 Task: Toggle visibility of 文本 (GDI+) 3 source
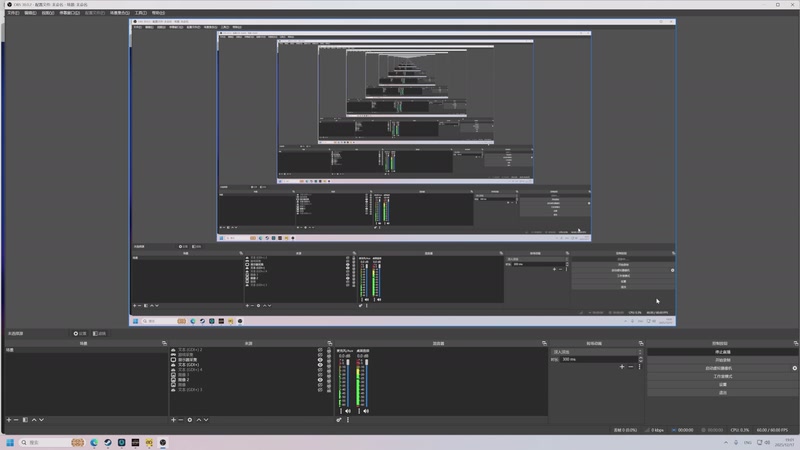[x=320, y=390]
